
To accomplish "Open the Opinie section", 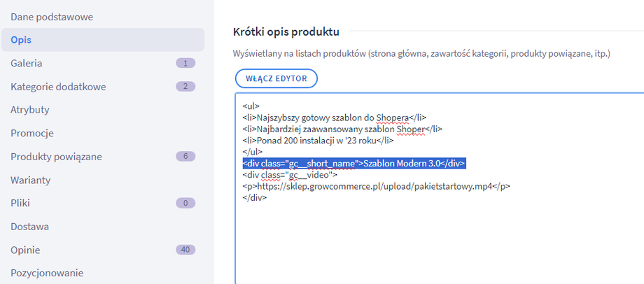I will 25,250.
